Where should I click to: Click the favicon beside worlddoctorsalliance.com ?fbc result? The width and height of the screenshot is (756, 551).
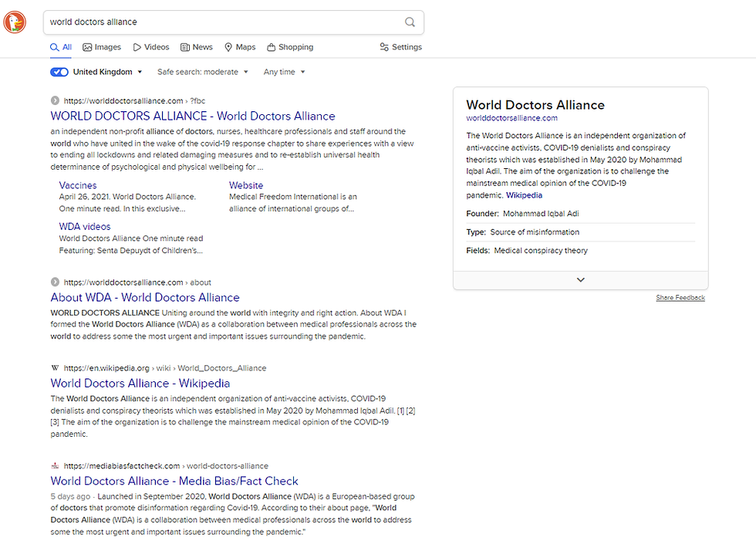55,100
